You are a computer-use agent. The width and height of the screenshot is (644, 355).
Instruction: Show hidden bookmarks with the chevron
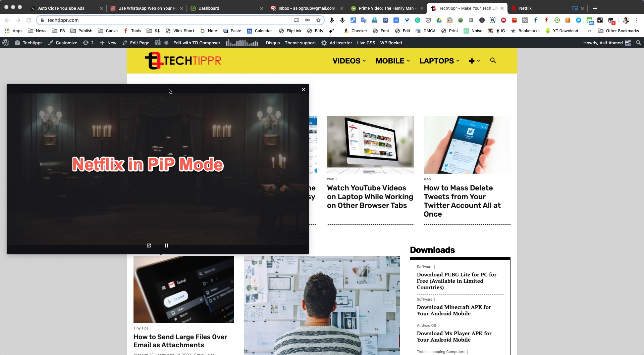[x=589, y=31]
